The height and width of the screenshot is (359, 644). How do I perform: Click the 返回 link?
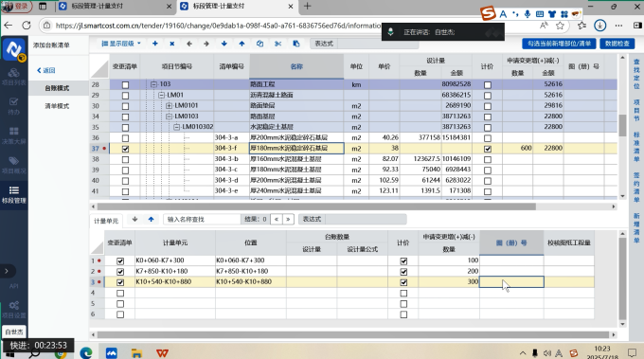pyautogui.click(x=46, y=70)
